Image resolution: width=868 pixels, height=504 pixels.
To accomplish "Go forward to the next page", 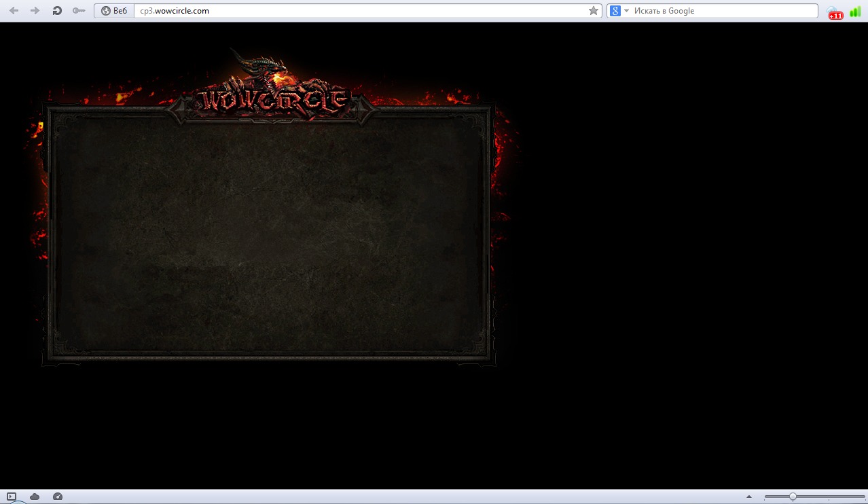I will [35, 11].
